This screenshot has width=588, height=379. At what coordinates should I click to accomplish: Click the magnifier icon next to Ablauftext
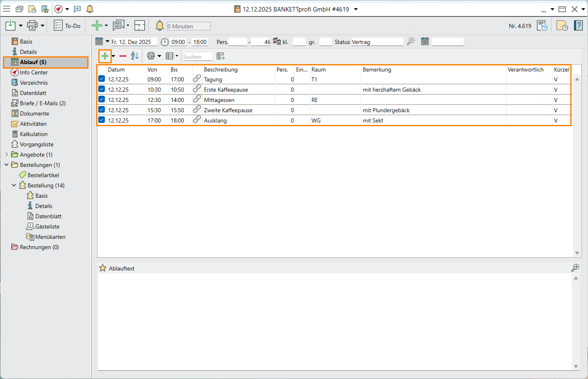(x=575, y=268)
